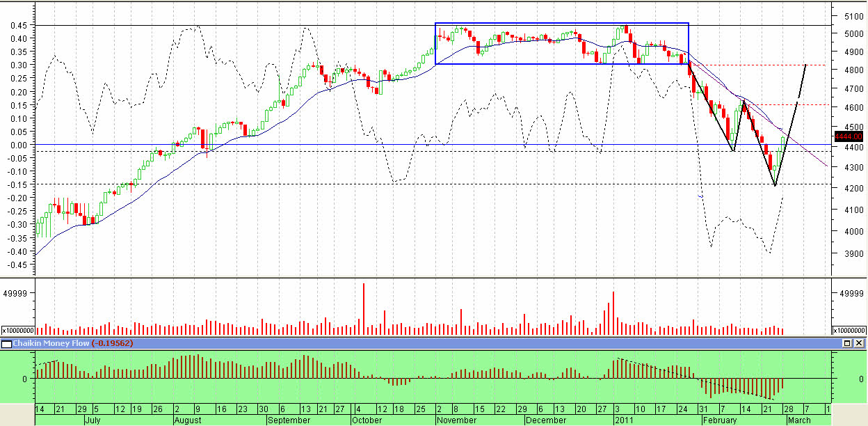Viewport: 868px width, 426px height.
Task: Click the x10000000 volume scale on left
Action: tap(17, 331)
